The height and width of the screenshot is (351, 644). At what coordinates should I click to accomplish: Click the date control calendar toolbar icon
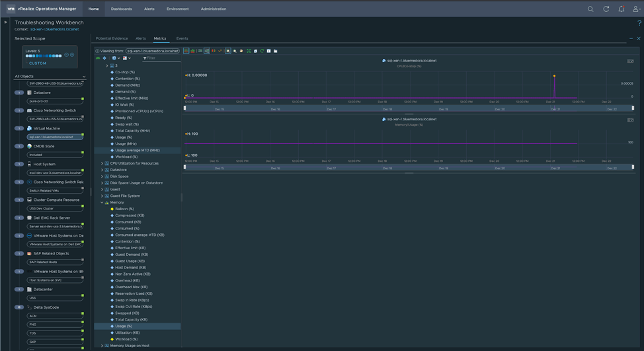[x=268, y=51]
